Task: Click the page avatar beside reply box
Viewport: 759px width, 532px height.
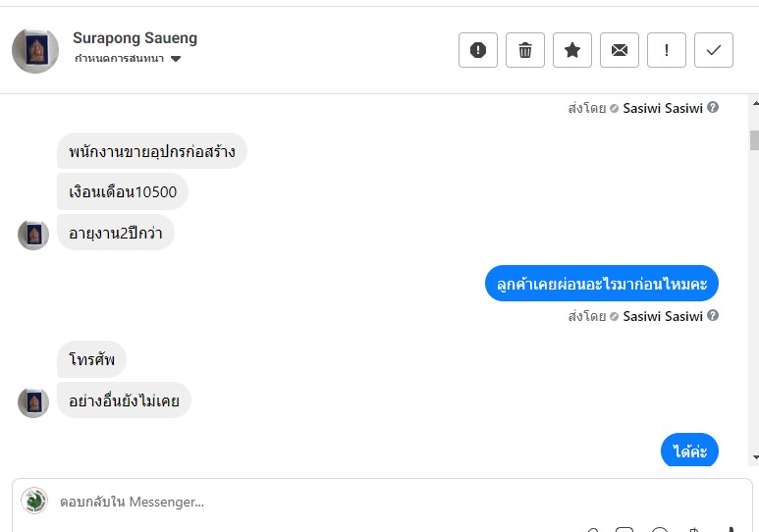Action: [x=34, y=501]
